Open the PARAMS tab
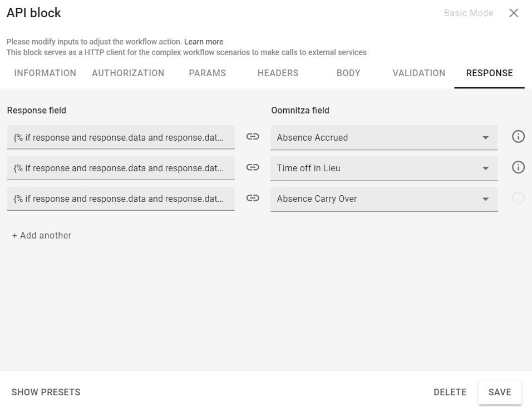Viewport: 532px width, 412px height. click(x=207, y=73)
